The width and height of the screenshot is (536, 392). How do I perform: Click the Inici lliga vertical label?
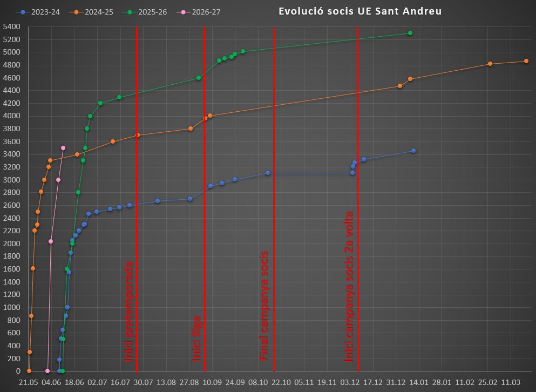pyautogui.click(x=196, y=339)
